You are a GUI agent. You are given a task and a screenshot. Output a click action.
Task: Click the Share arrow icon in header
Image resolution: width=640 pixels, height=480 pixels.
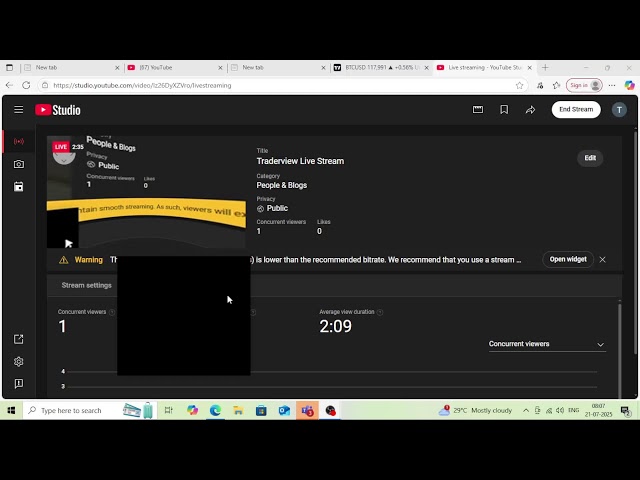pyautogui.click(x=530, y=109)
